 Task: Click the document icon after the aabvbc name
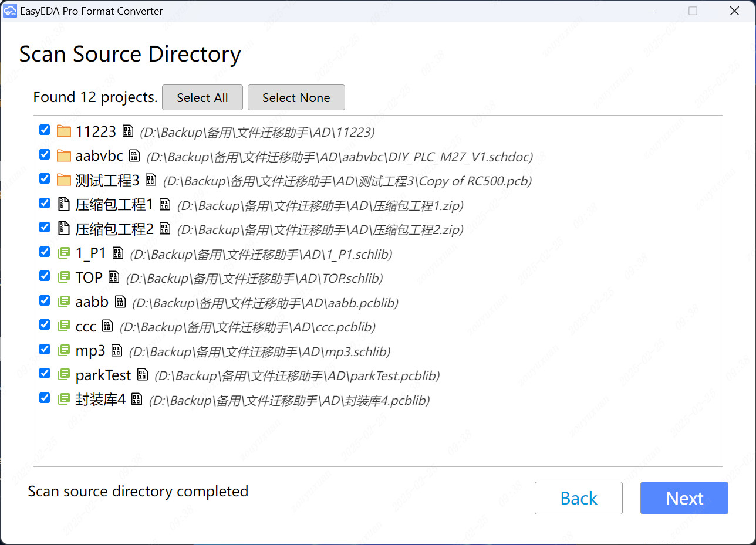[134, 155]
